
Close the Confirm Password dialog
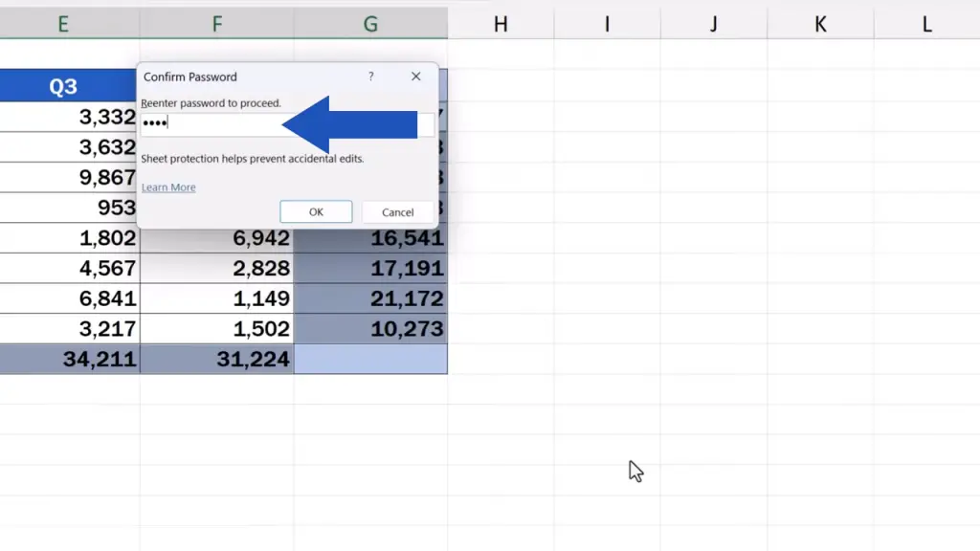click(x=415, y=77)
